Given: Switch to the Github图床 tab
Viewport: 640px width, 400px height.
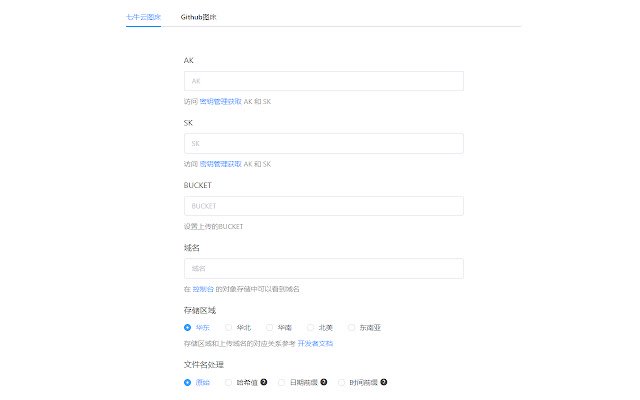Looking at the screenshot, I should pyautogui.click(x=198, y=17).
